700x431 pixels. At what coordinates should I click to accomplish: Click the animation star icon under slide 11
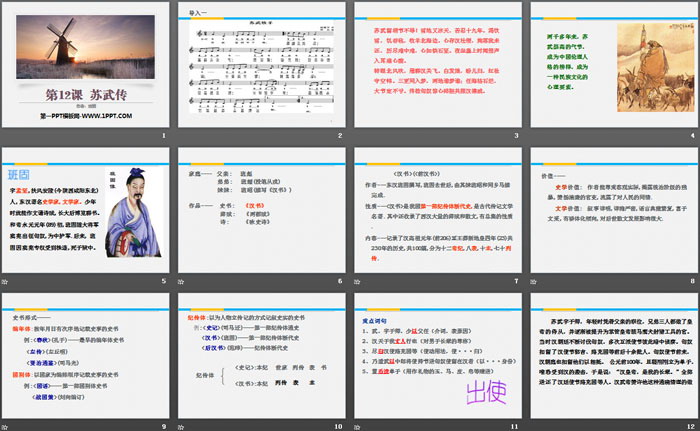pos(357,427)
